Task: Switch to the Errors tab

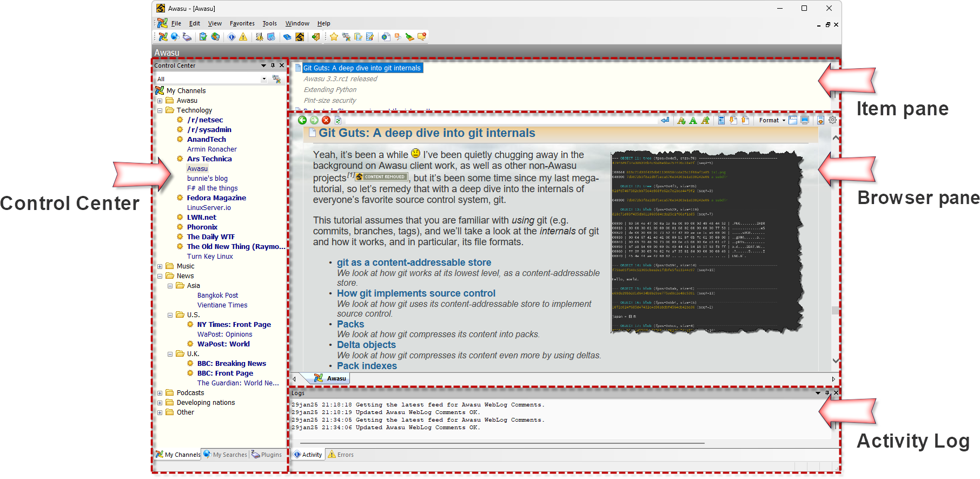Action: [x=341, y=455]
